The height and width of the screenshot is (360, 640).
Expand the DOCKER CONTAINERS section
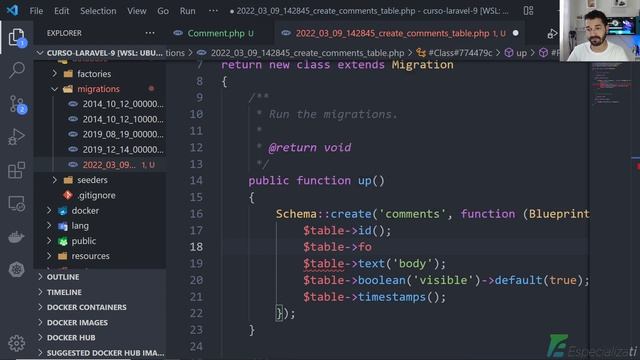point(100,307)
